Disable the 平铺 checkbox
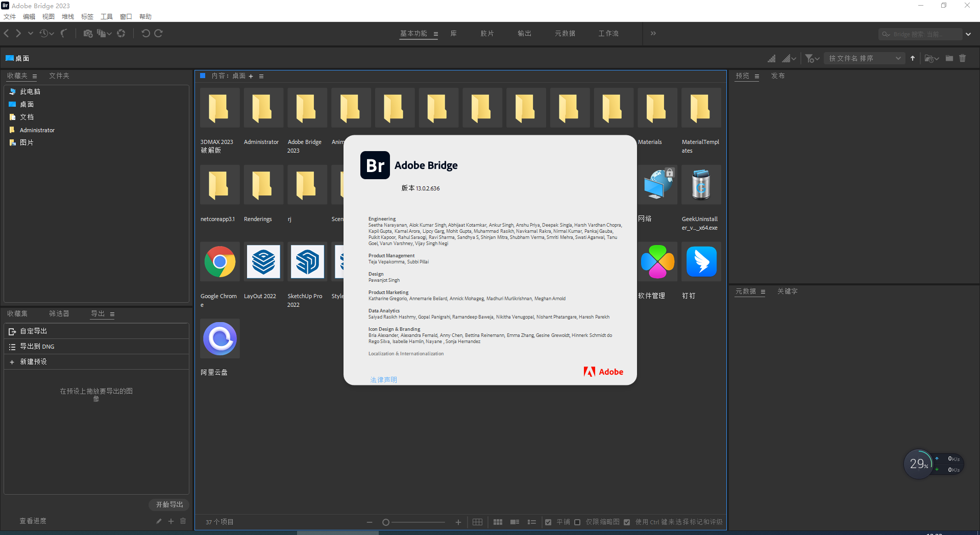The image size is (980, 535). click(548, 522)
